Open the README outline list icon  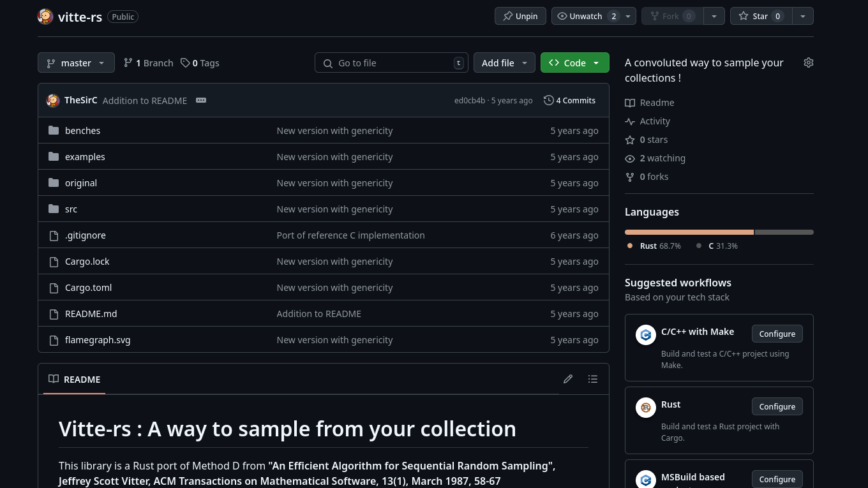593,379
